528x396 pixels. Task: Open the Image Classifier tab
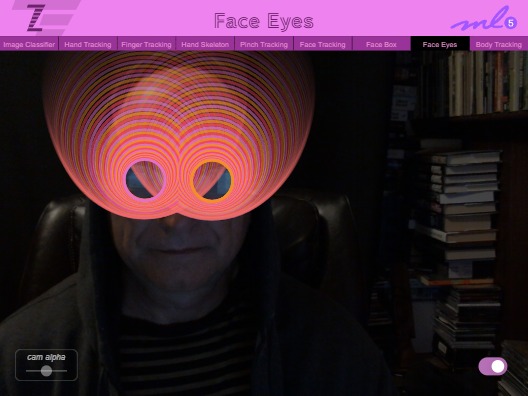[29, 44]
